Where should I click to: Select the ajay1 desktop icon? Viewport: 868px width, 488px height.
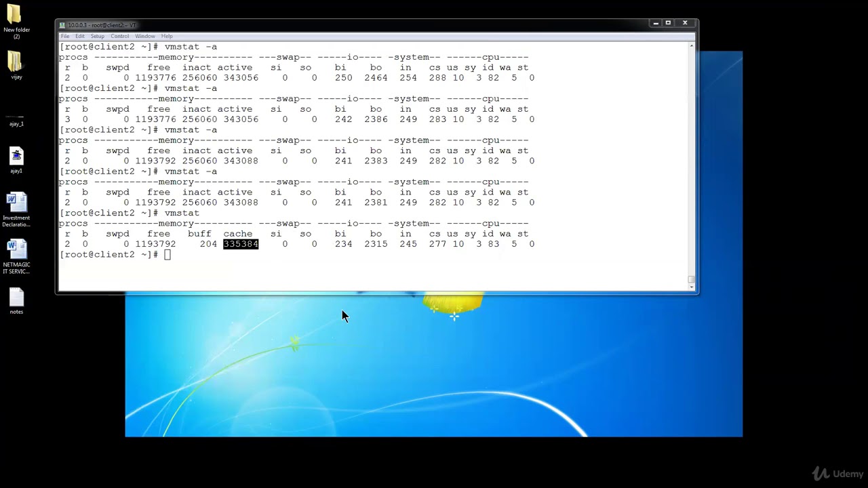coord(16,161)
